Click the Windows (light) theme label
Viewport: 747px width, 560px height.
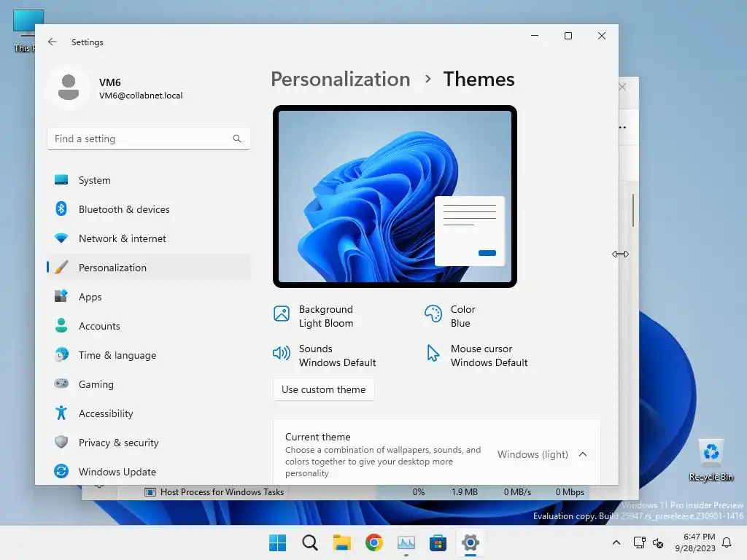tap(533, 454)
